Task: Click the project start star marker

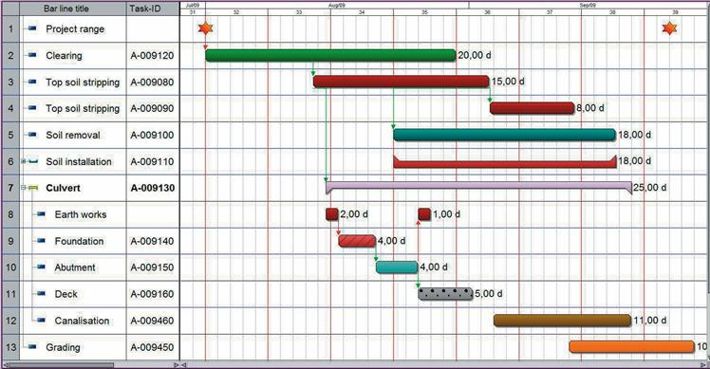Action: pos(205,29)
